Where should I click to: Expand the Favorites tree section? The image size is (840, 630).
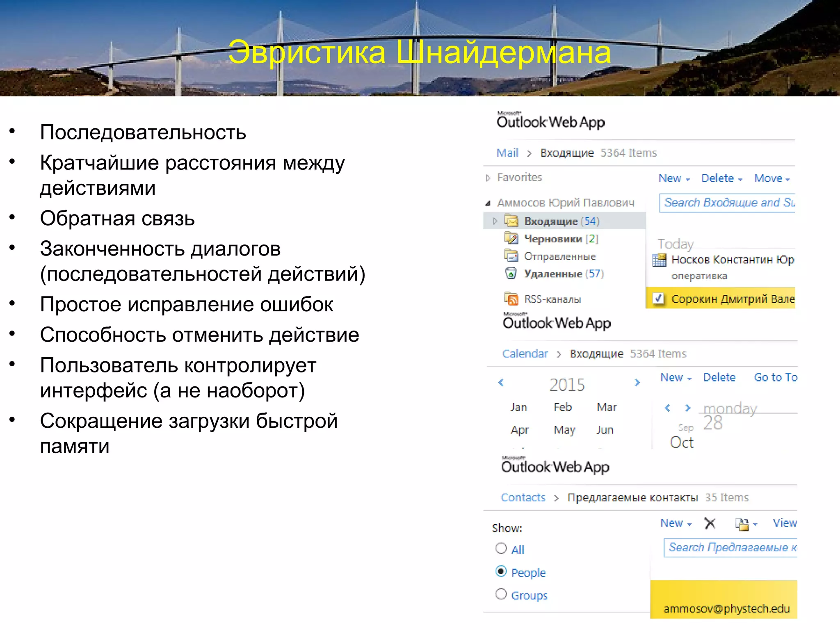pos(488,178)
